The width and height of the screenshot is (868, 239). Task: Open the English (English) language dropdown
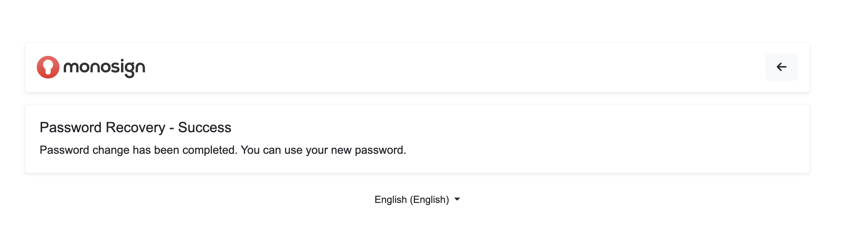tap(417, 200)
